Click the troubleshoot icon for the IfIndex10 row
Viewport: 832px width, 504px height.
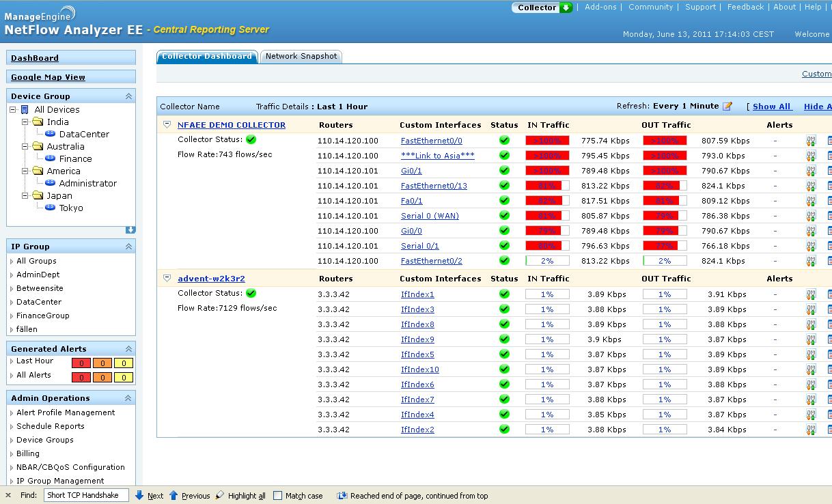(x=811, y=369)
